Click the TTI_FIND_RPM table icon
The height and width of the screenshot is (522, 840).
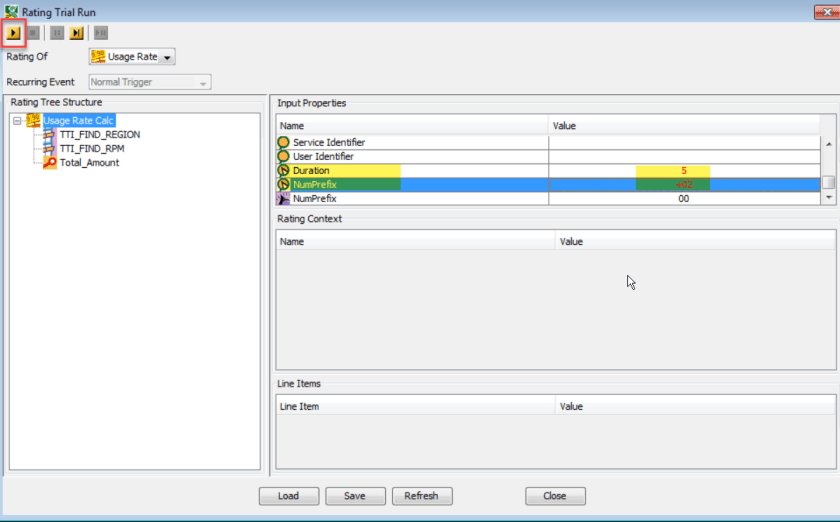pos(49,148)
